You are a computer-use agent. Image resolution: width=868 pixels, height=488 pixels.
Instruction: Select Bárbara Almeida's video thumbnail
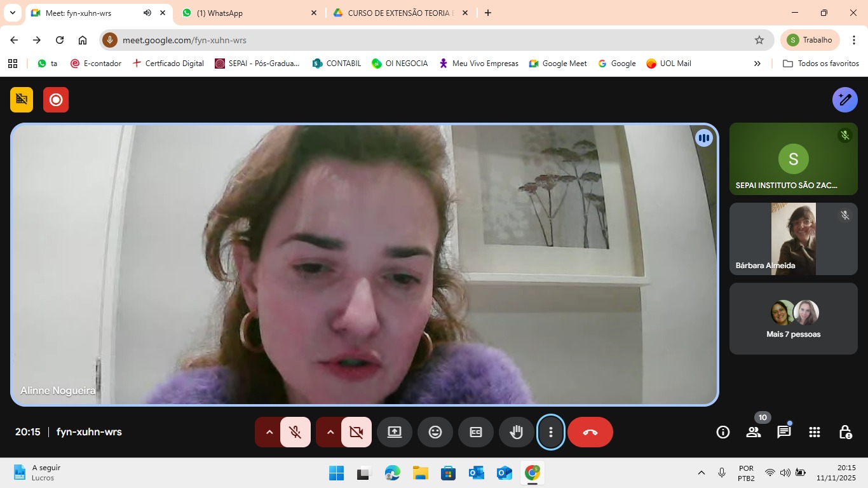[x=793, y=239]
